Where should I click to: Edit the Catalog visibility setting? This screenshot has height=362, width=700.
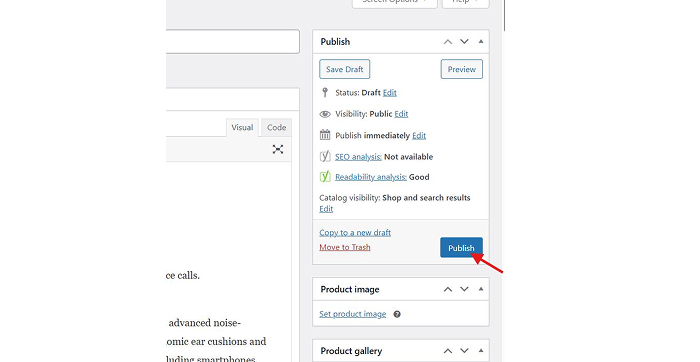(x=326, y=209)
